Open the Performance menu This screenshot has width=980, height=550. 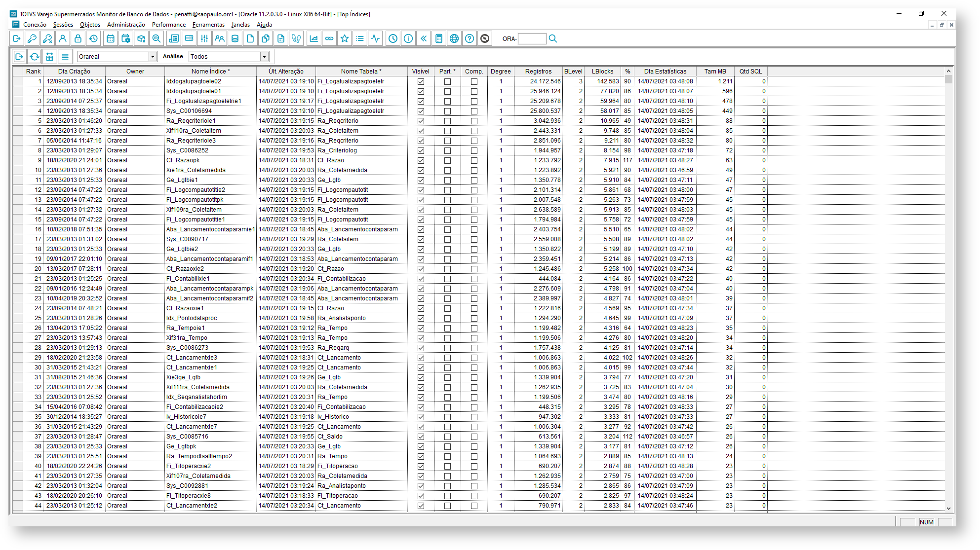point(168,25)
